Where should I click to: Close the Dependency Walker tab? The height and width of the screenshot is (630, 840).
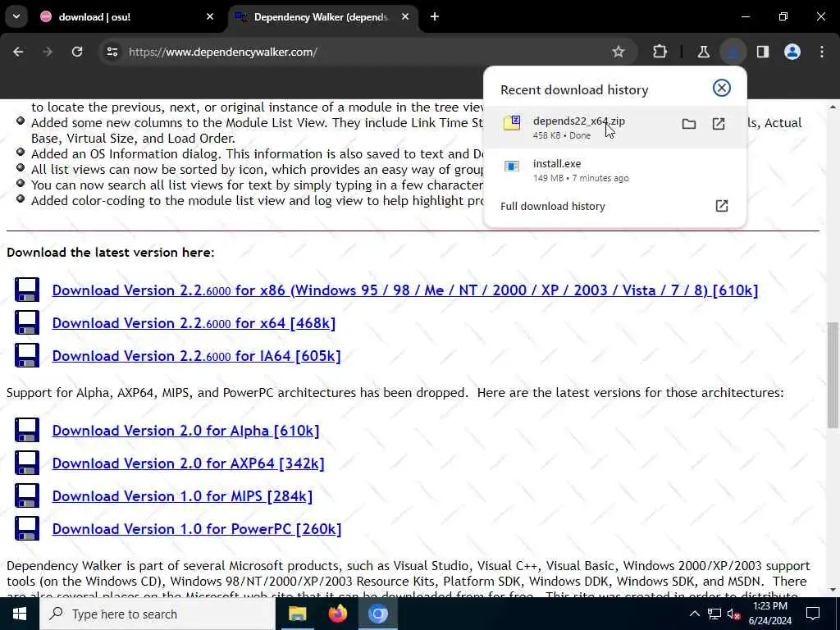(x=405, y=16)
